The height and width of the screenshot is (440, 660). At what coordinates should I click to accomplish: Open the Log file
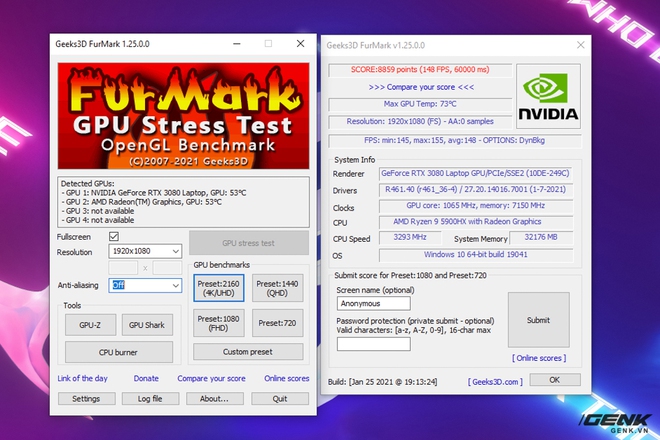click(x=150, y=399)
